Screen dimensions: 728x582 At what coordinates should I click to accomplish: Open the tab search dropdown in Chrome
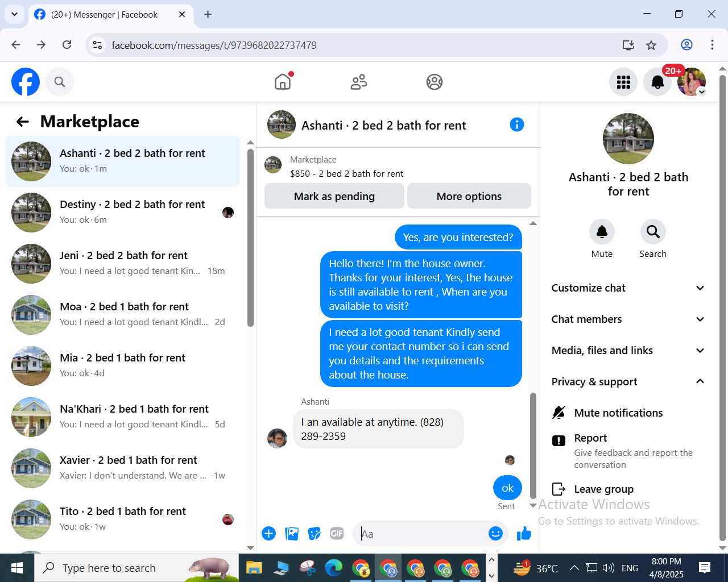tap(14, 14)
